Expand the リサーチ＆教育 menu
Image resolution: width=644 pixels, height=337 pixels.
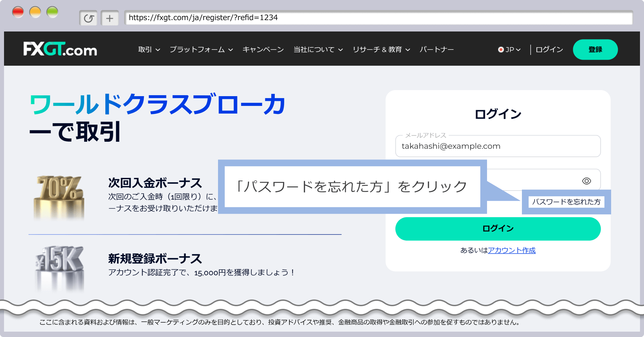(381, 50)
